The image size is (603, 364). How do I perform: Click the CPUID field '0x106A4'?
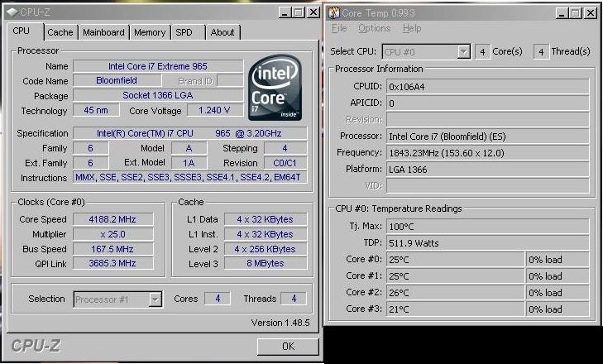(x=488, y=87)
